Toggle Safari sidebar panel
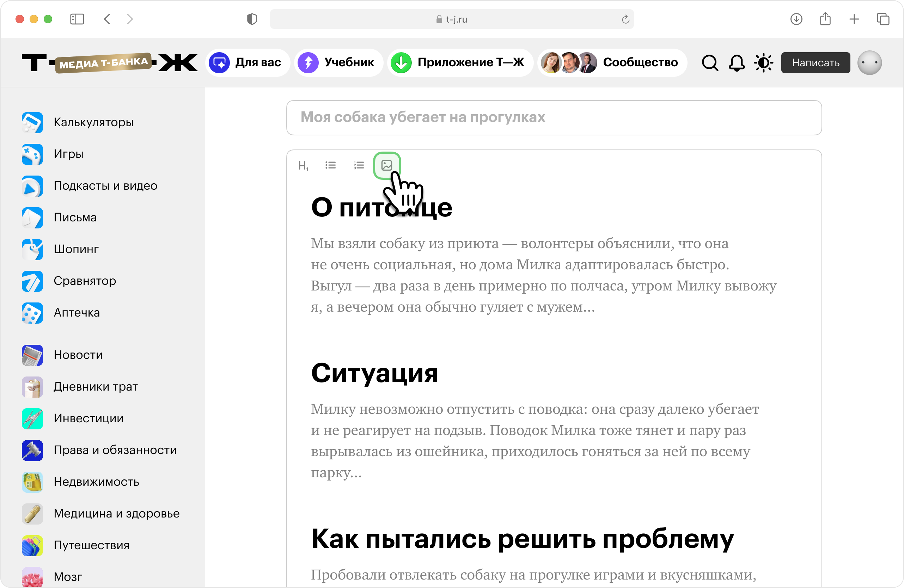 (77, 19)
